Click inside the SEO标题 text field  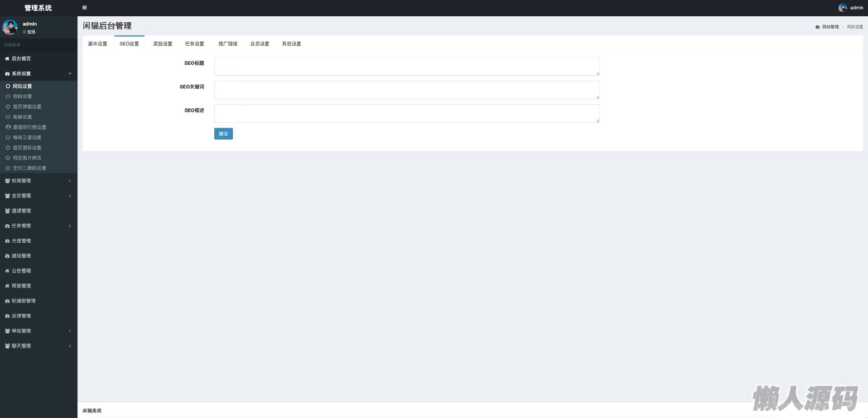(406, 66)
